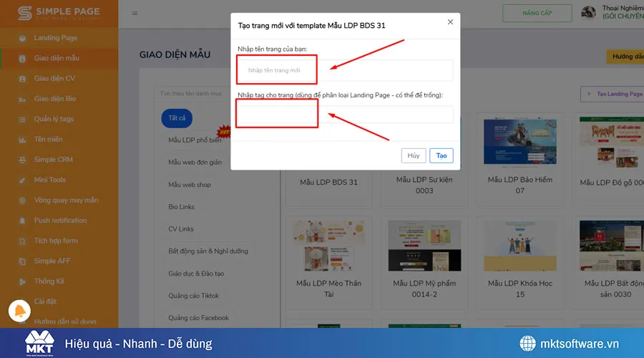Click the Landing Page sidebar icon

21,38
